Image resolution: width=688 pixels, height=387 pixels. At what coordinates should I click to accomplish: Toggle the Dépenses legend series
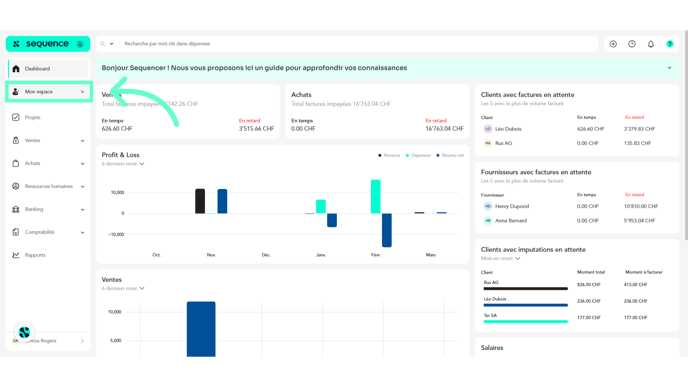(x=418, y=155)
